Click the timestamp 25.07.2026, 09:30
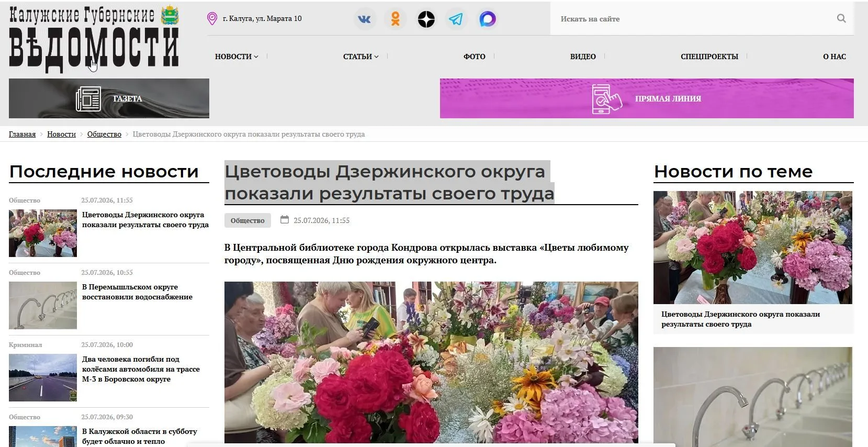 tap(107, 417)
